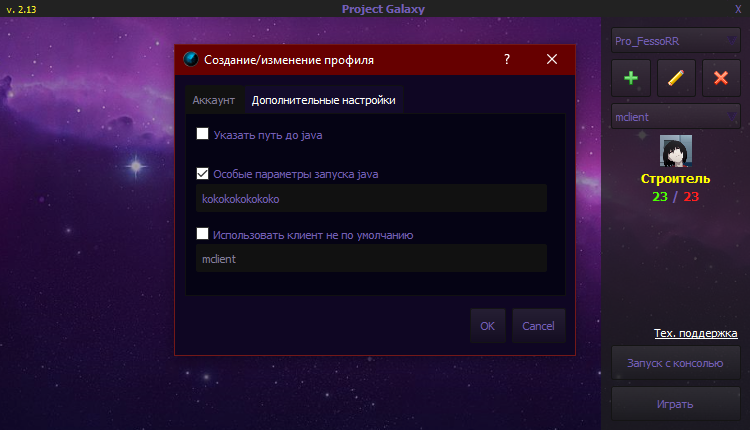The height and width of the screenshot is (430, 750).
Task: Switch to the Аккаунт tab
Action: (x=213, y=100)
